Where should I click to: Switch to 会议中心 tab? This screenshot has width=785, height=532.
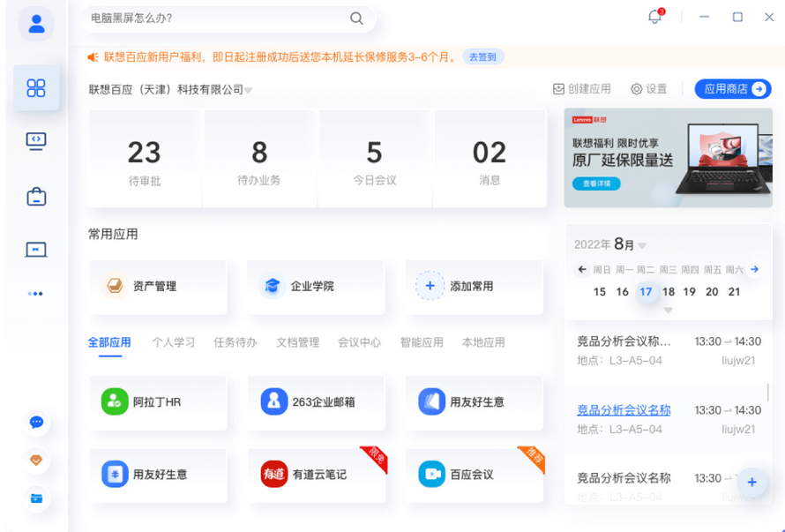pos(360,342)
